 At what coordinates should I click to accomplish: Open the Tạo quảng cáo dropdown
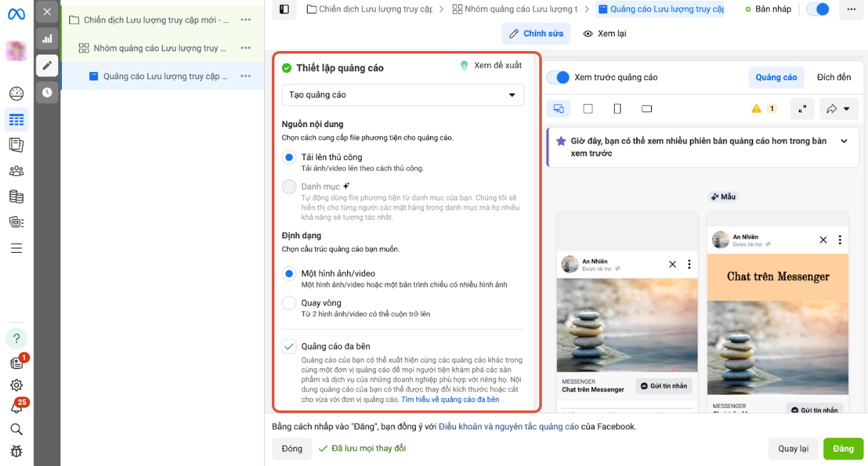click(402, 95)
